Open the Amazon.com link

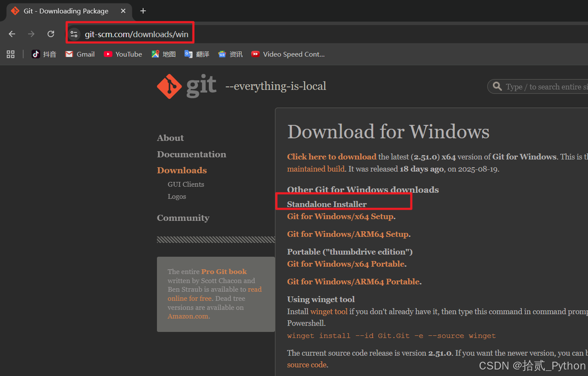188,316
